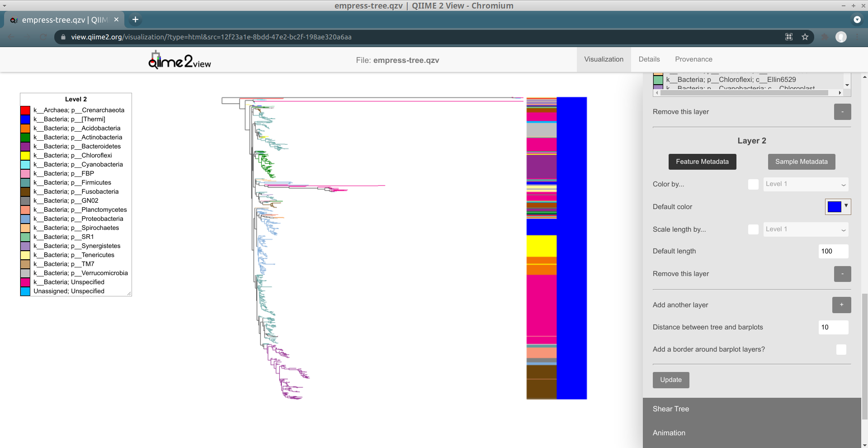This screenshot has width=868, height=448.
Task: Open the Color by Level 1 dropdown
Action: 806,184
